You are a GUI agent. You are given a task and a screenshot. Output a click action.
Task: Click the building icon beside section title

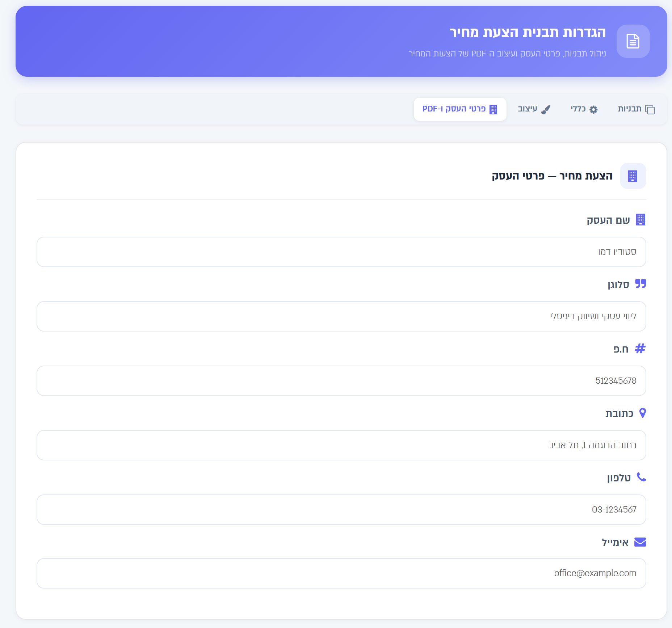coord(633,176)
